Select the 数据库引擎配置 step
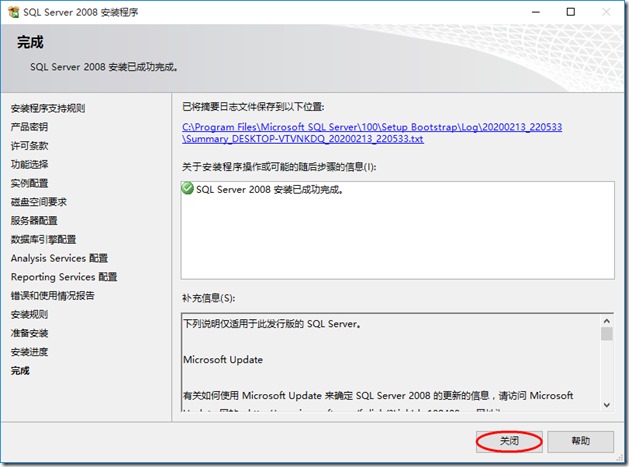The width and height of the screenshot is (629, 467). [43, 240]
